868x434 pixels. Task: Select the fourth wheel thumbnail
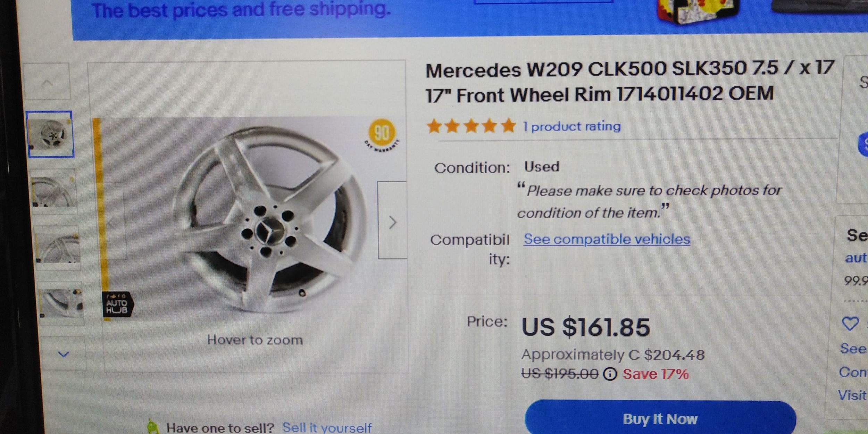tap(61, 303)
